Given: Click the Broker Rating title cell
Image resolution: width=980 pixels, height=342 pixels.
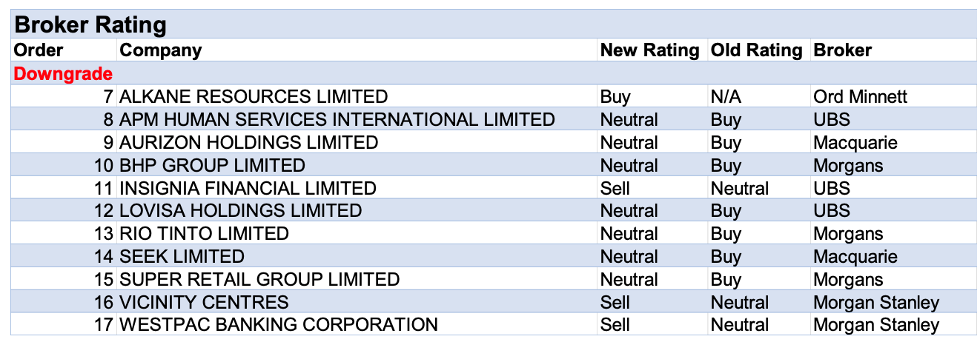Looking at the screenshot, I should point(90,25).
